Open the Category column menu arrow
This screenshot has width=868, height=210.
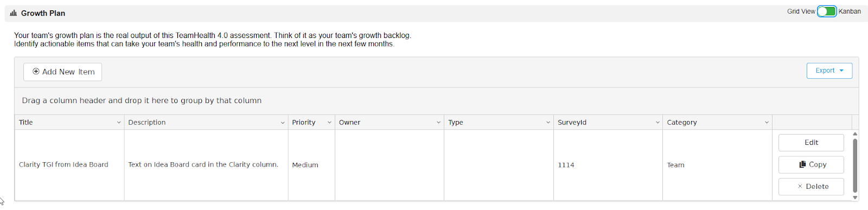767,123
